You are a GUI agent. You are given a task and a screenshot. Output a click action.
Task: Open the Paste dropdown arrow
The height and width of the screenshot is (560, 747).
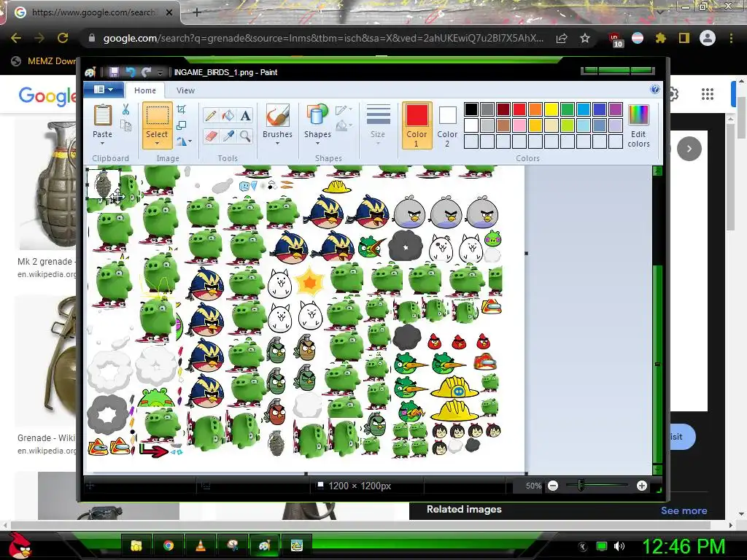point(102,144)
